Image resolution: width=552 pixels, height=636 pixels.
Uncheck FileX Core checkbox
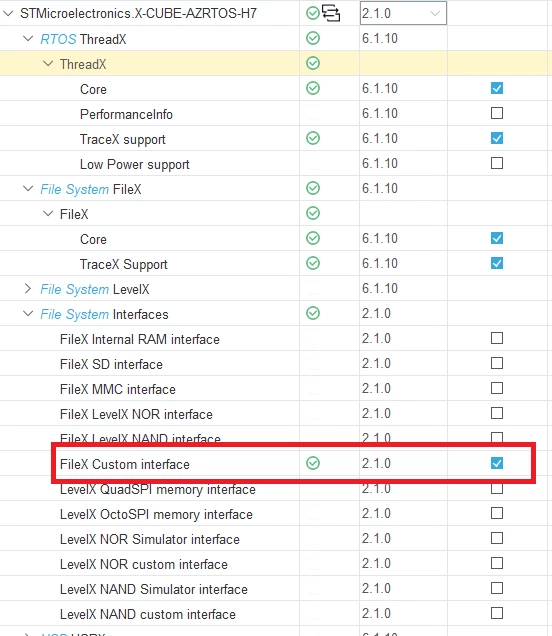(497, 238)
